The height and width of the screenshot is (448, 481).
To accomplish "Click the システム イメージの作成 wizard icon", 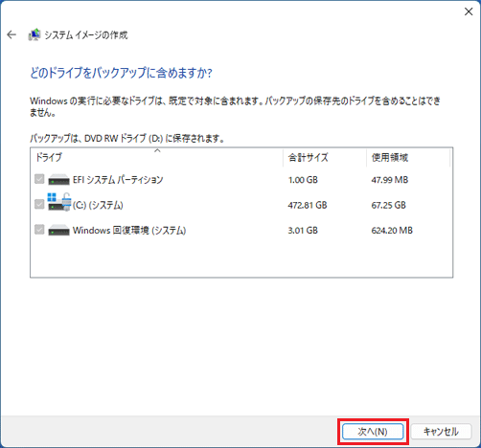I will [34, 34].
